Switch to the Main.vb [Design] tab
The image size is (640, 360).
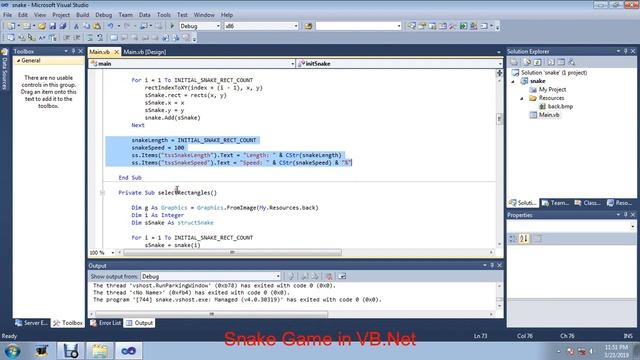tap(145, 52)
